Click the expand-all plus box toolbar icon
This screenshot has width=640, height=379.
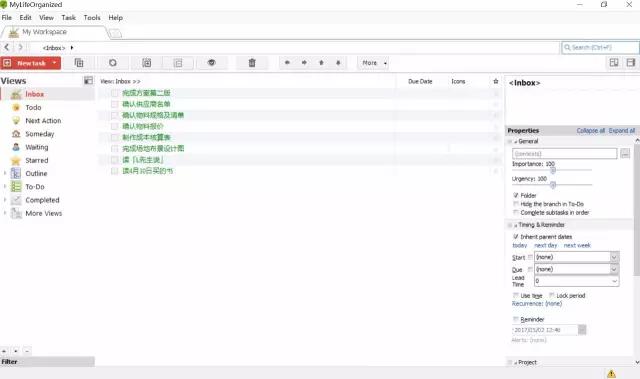point(147,63)
